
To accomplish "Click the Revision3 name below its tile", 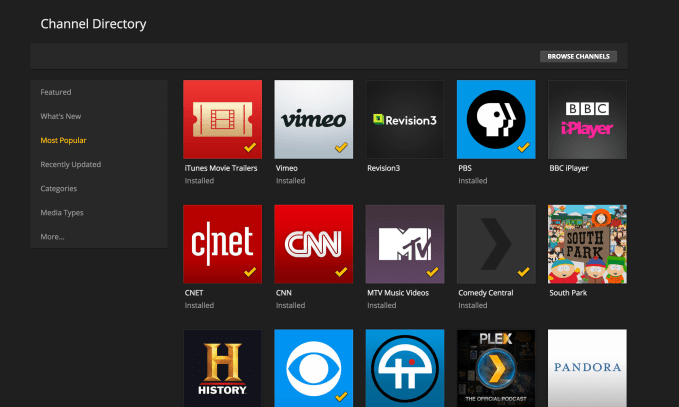I will [384, 168].
